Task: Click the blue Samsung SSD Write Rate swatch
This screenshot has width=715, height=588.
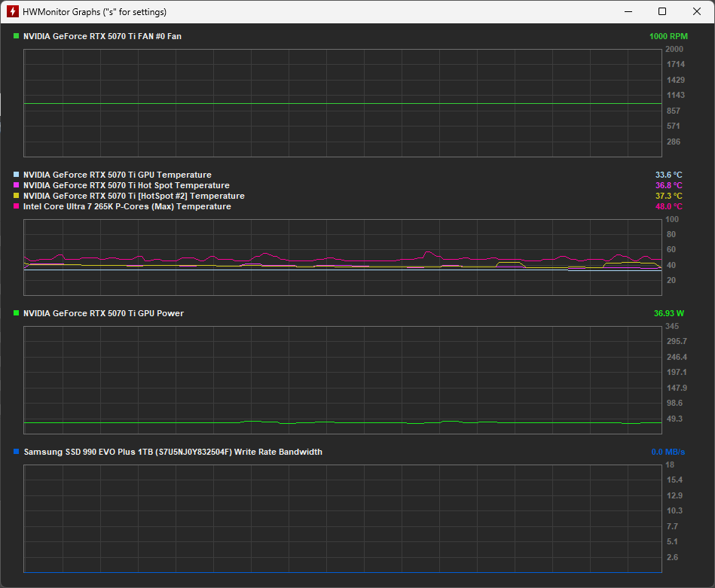Action: [17, 452]
